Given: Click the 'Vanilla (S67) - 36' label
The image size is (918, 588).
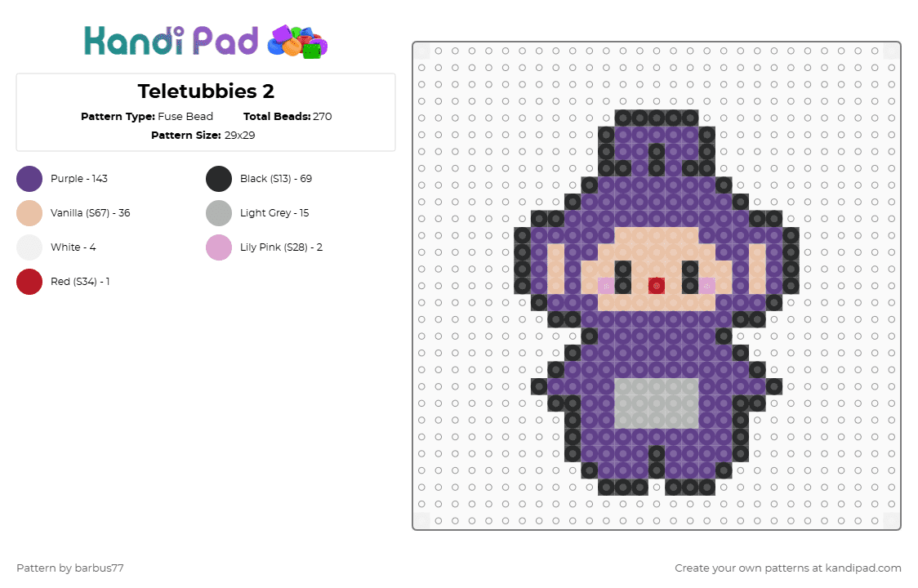Looking at the screenshot, I should (x=90, y=213).
